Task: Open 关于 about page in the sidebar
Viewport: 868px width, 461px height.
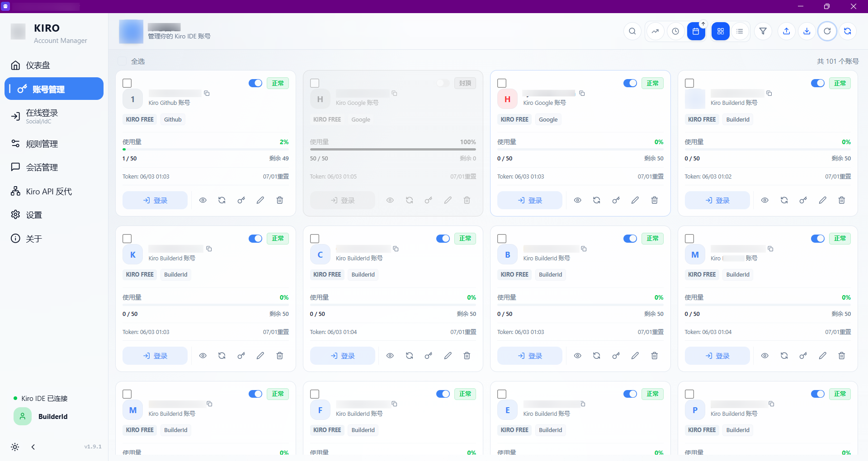Action: point(54,239)
